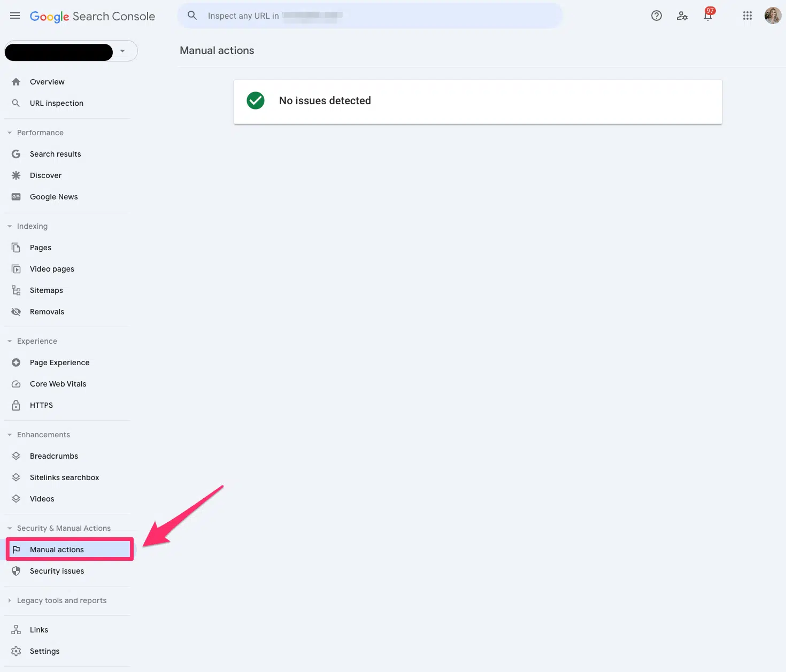786x672 pixels.
Task: Collapse Security & Manual Actions section
Action: [x=9, y=528]
